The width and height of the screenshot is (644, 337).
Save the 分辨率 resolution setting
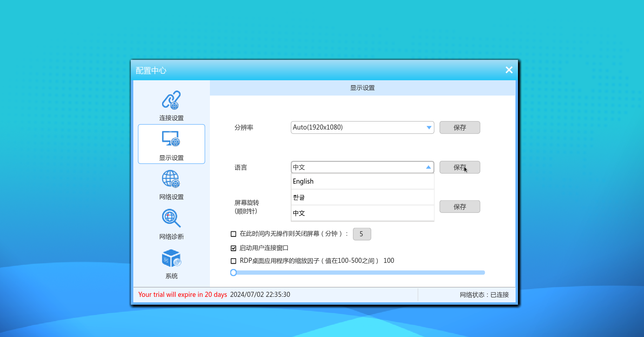click(x=460, y=128)
